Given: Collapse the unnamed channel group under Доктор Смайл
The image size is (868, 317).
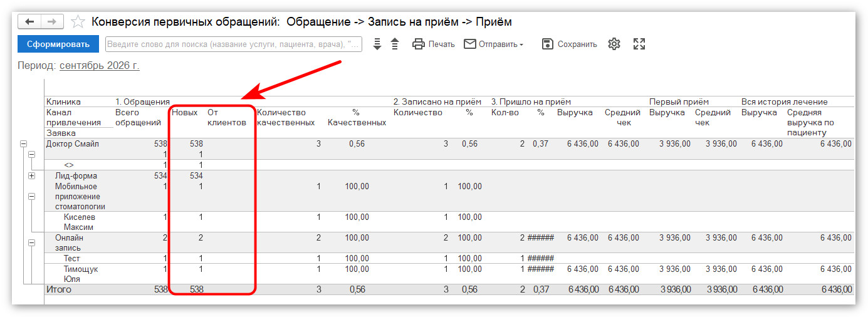Looking at the screenshot, I should coord(32,154).
